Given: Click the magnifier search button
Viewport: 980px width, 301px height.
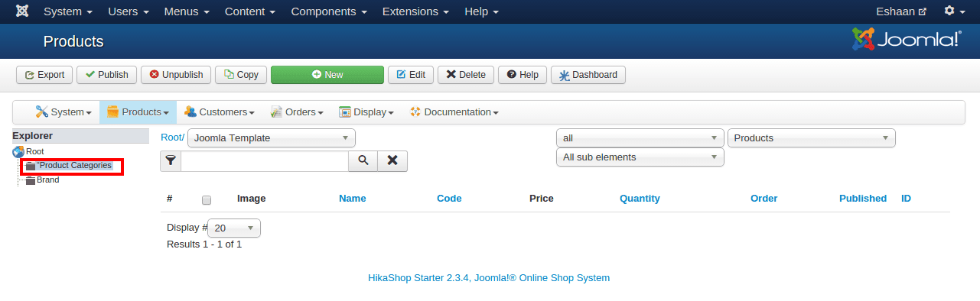Looking at the screenshot, I should (363, 160).
